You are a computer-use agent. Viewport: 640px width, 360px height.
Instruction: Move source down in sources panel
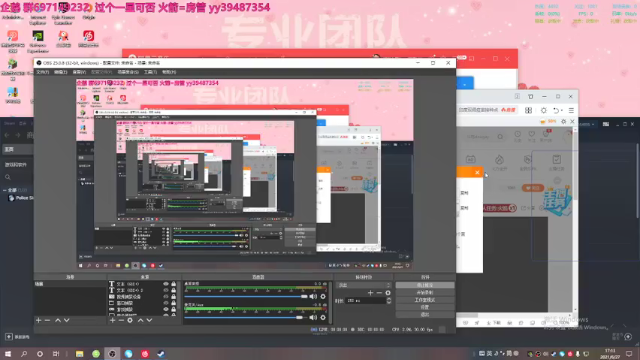coord(149,320)
